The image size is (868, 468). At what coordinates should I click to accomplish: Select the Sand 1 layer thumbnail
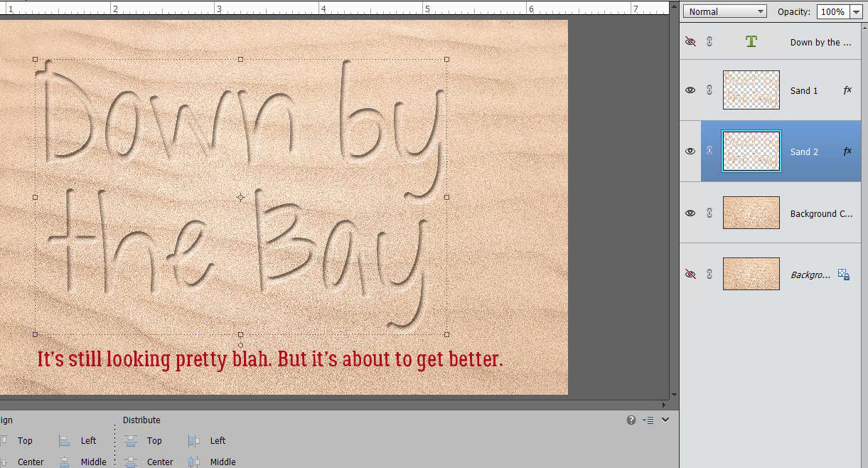pyautogui.click(x=751, y=90)
